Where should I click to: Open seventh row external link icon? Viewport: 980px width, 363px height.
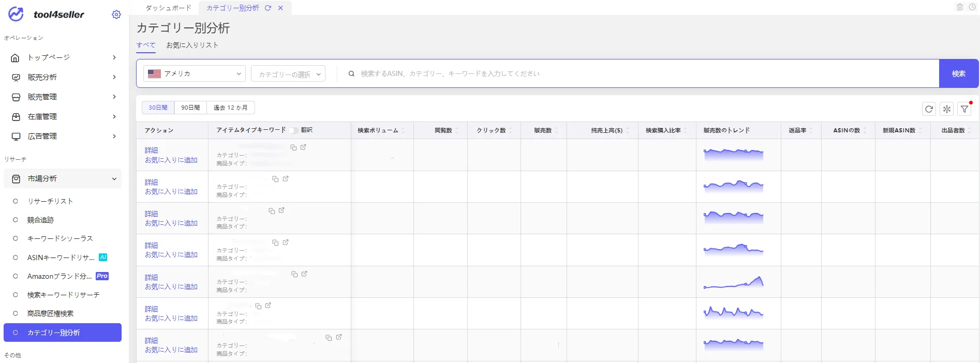pos(338,337)
